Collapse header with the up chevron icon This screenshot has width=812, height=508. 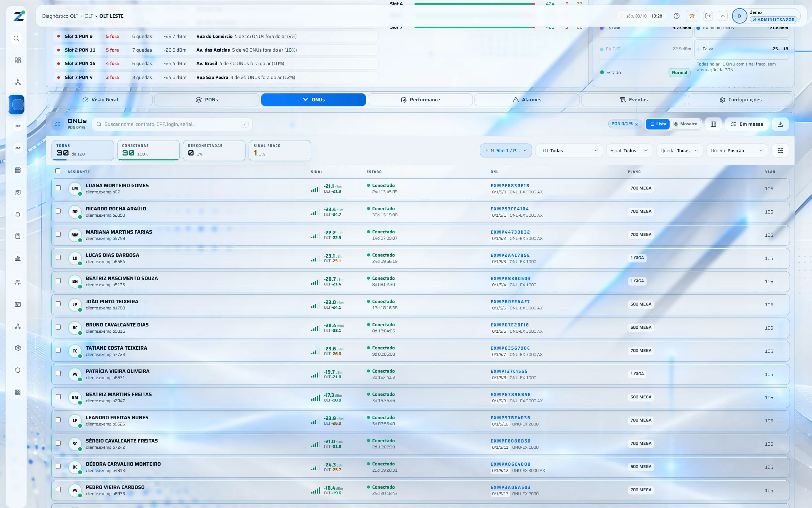(x=723, y=16)
